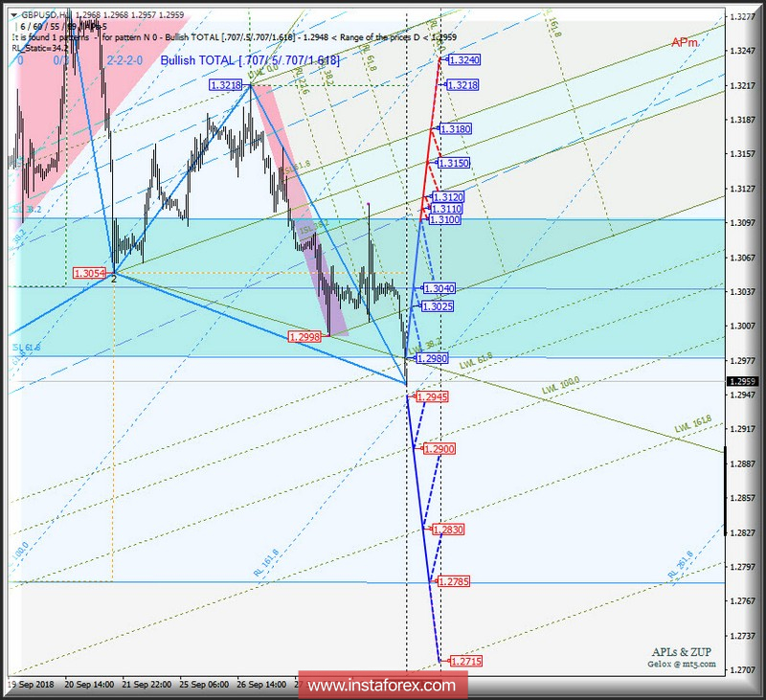Image resolution: width=766 pixels, height=700 pixels.
Task: Select the red 1.2715 price label
Action: click(466, 662)
